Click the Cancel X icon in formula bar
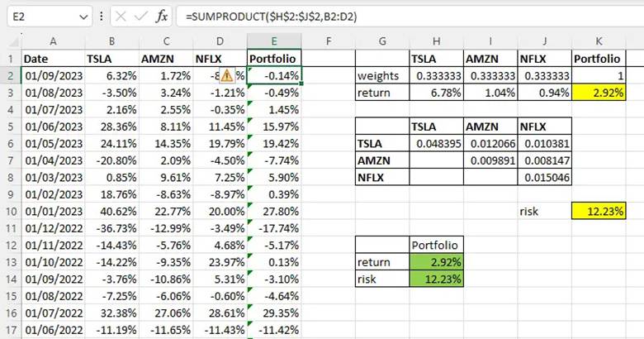Image resolution: width=644 pixels, height=339 pixels. [x=121, y=17]
